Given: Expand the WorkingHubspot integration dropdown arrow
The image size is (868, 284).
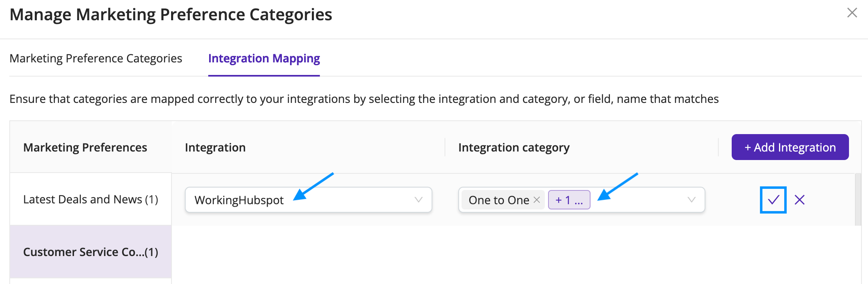Looking at the screenshot, I should pos(419,200).
